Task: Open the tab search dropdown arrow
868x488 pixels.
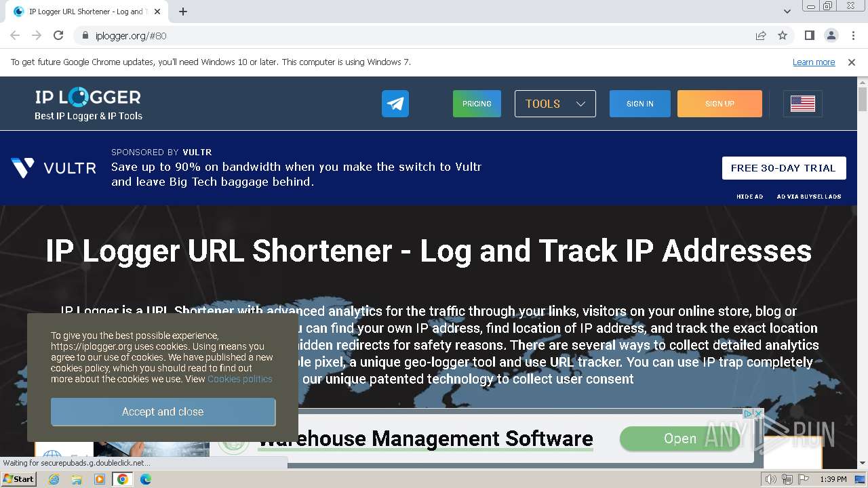Action: [x=787, y=12]
